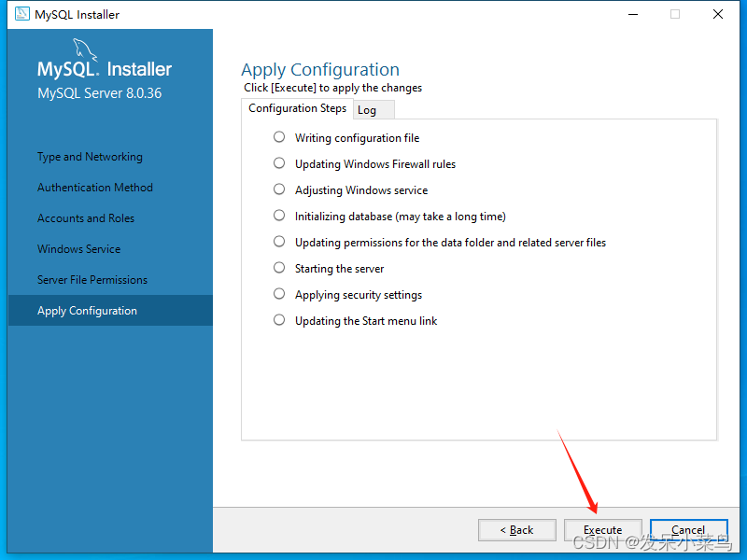Click the MySQL Installer title bar icon
747x560 pixels.
coord(21,14)
